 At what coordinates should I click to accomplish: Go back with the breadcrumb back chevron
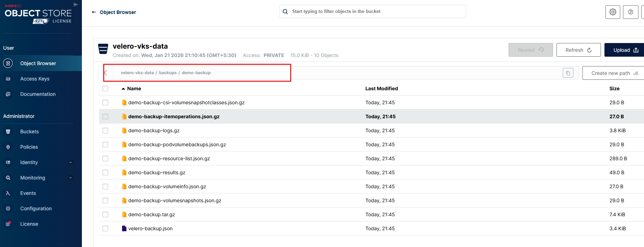(x=105, y=73)
